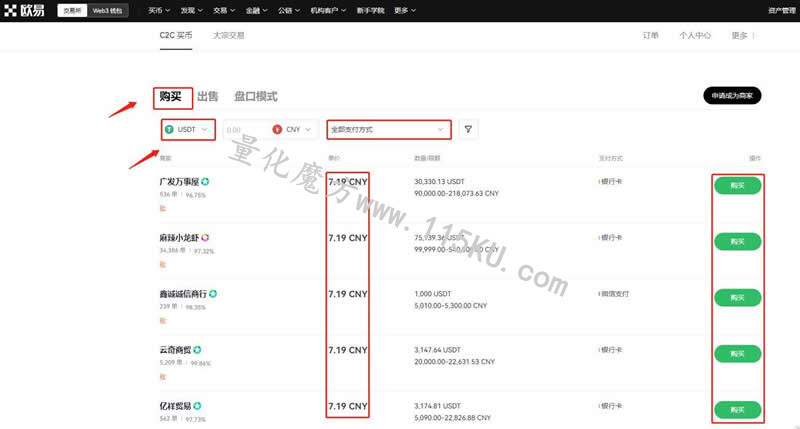The image size is (800, 429).
Task: Open merchant 广发万事屋 profile
Action: point(179,182)
